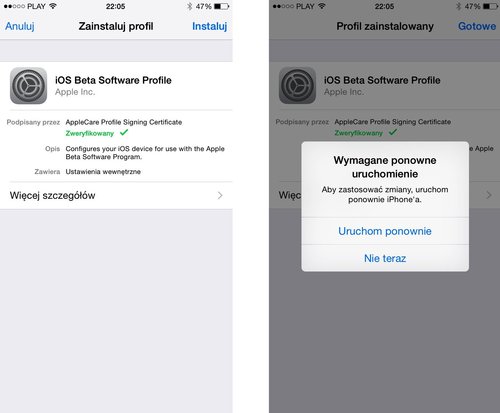Tap the Wi-Fi icon in right status bar
500x413 pixels.
[x=322, y=6]
